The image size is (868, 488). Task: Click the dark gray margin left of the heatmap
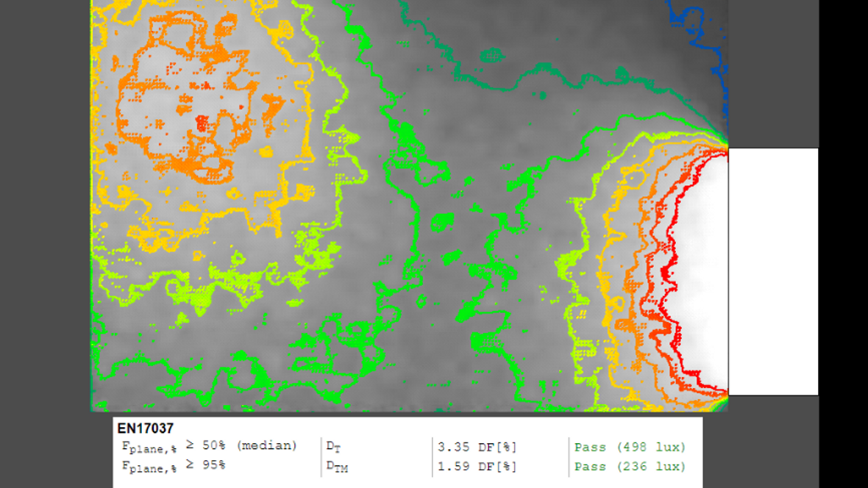click(x=44, y=220)
